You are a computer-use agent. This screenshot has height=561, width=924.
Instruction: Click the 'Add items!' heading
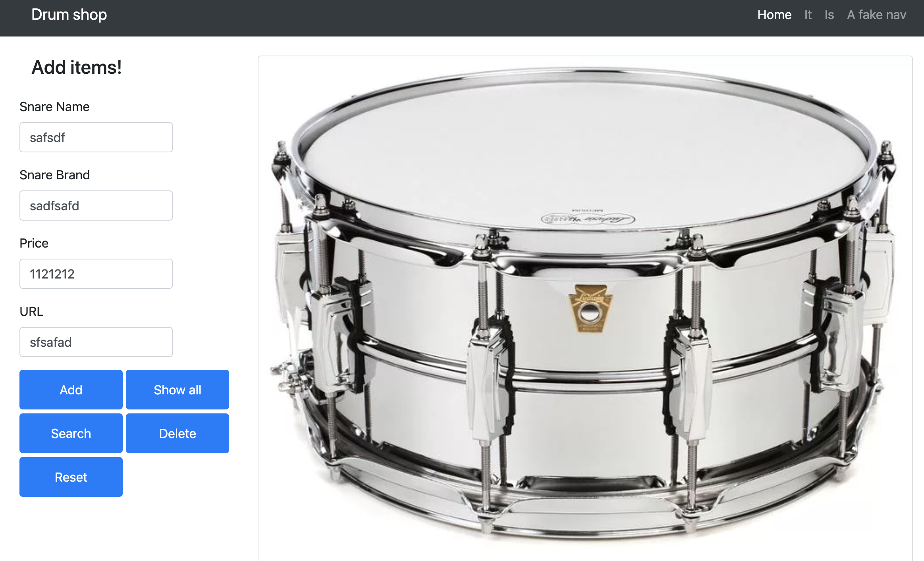[x=77, y=67]
